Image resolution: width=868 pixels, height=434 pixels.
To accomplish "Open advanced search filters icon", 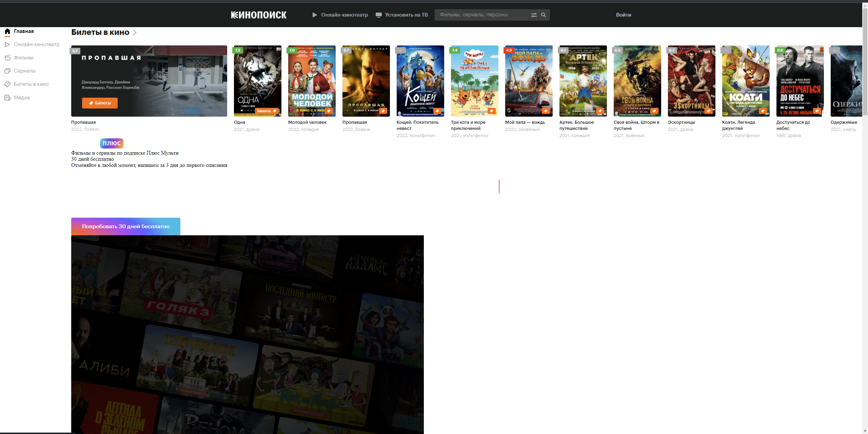I will 534,15.
